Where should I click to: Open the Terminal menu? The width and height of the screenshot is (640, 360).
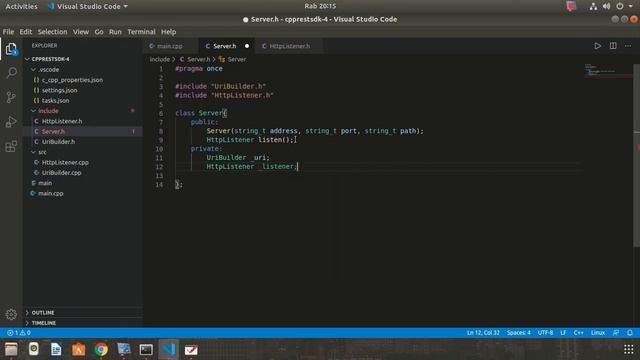(x=141, y=32)
